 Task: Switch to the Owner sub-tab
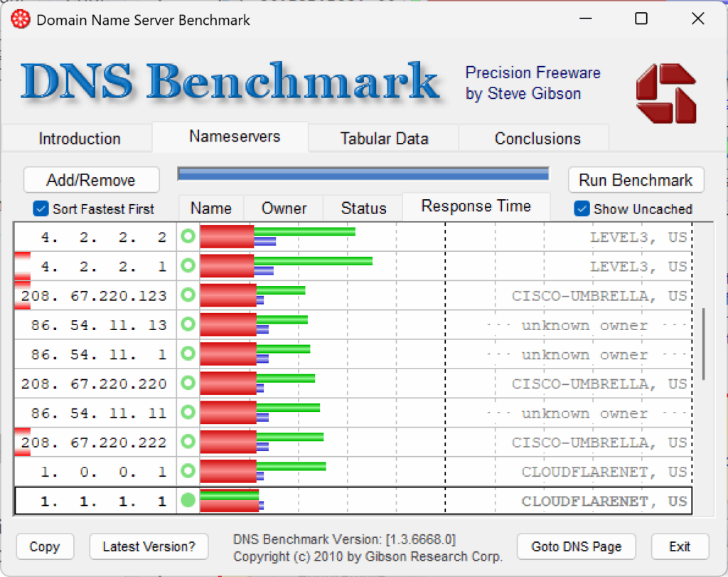(284, 208)
